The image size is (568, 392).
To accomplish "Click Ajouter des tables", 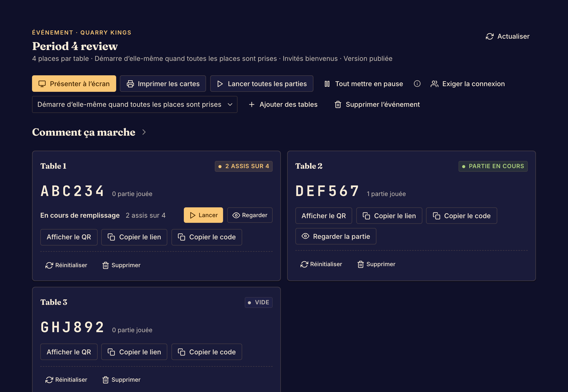I will click(x=283, y=104).
